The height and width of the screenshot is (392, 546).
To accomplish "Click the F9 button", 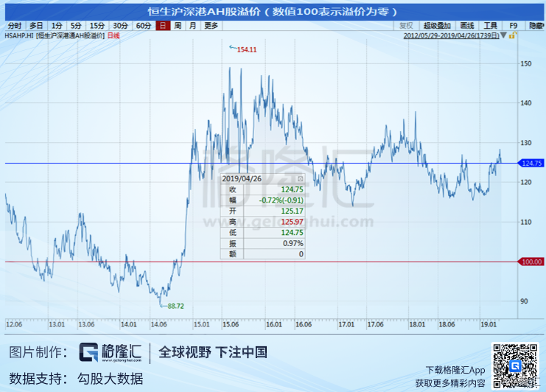I will (x=514, y=26).
